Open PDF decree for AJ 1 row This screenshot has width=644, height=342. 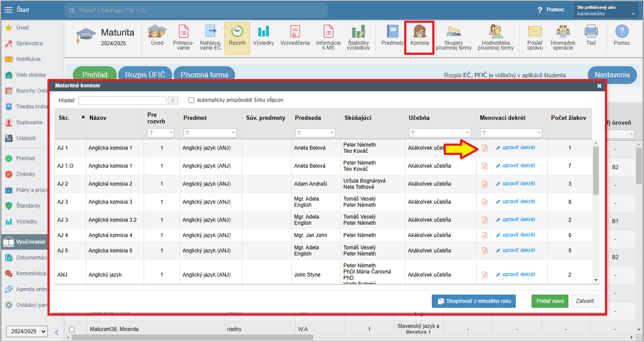point(485,148)
